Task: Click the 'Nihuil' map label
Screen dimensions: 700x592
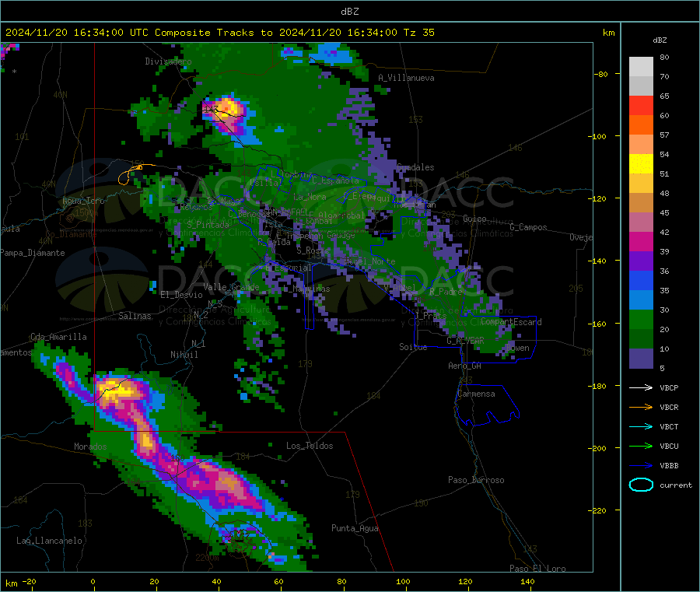Action: click(x=184, y=355)
